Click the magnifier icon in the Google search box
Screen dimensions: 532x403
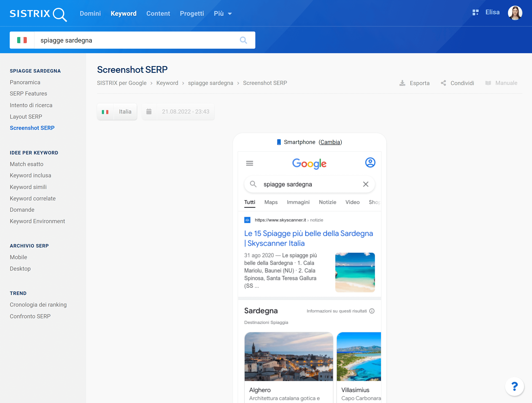tap(253, 184)
